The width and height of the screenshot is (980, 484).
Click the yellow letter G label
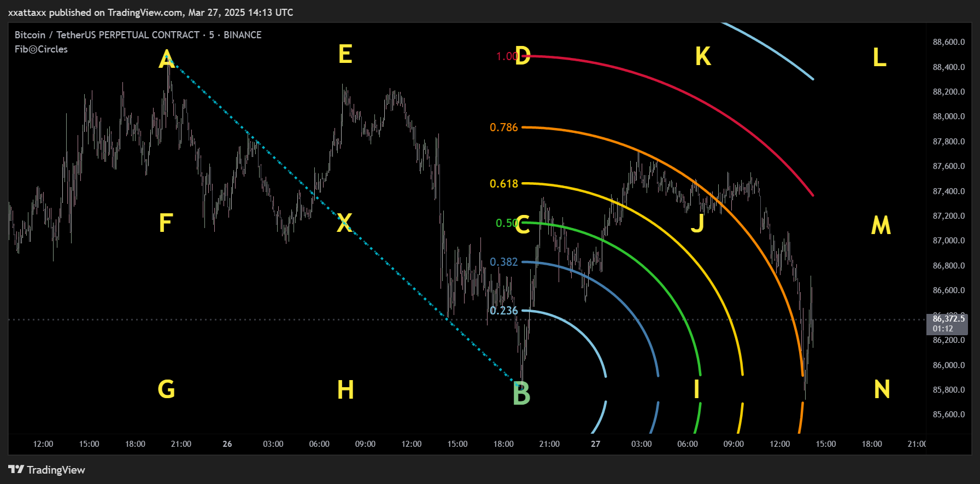pos(166,389)
